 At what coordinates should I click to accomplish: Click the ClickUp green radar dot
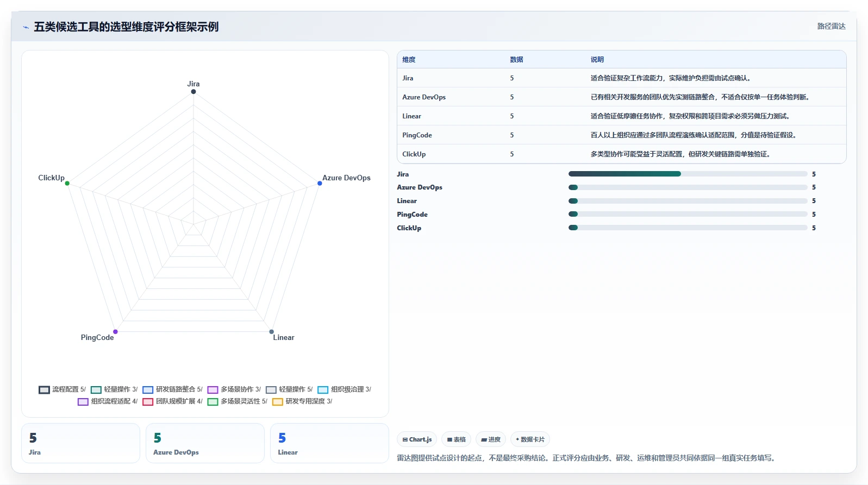point(67,183)
